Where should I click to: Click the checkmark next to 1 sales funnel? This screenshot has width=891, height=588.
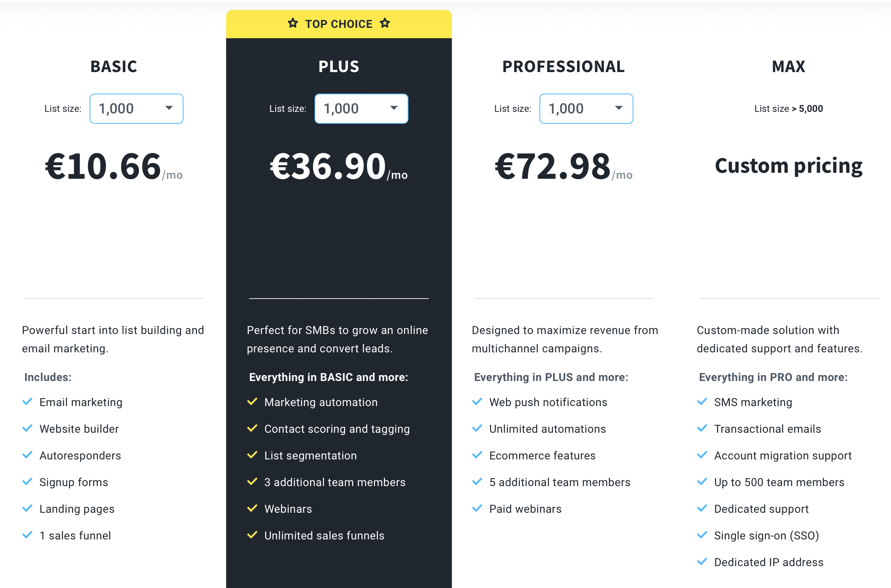(27, 535)
